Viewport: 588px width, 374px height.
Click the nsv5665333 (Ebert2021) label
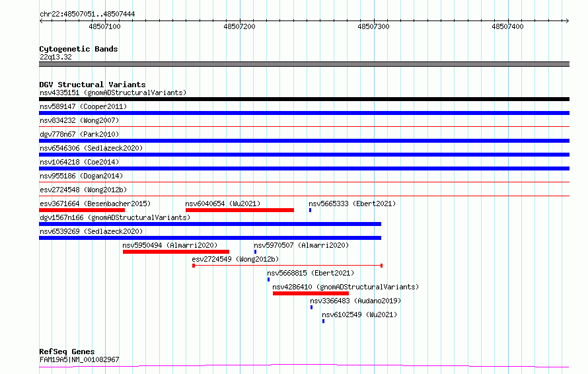[x=352, y=204]
